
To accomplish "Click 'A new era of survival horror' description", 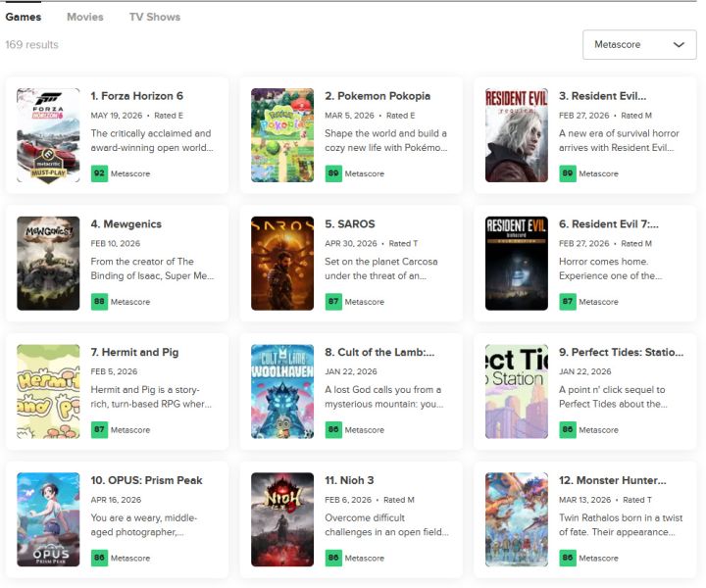I will pyautogui.click(x=619, y=140).
